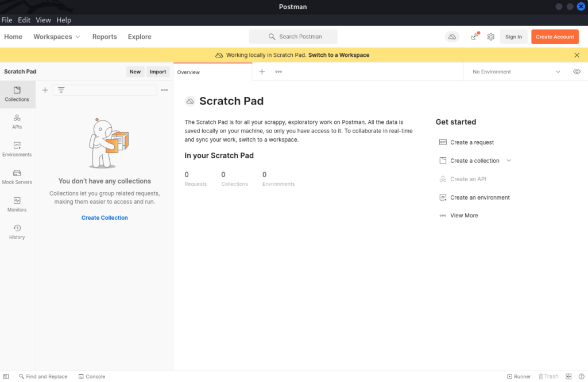Open the View menu
The height and width of the screenshot is (382, 588).
click(x=43, y=20)
